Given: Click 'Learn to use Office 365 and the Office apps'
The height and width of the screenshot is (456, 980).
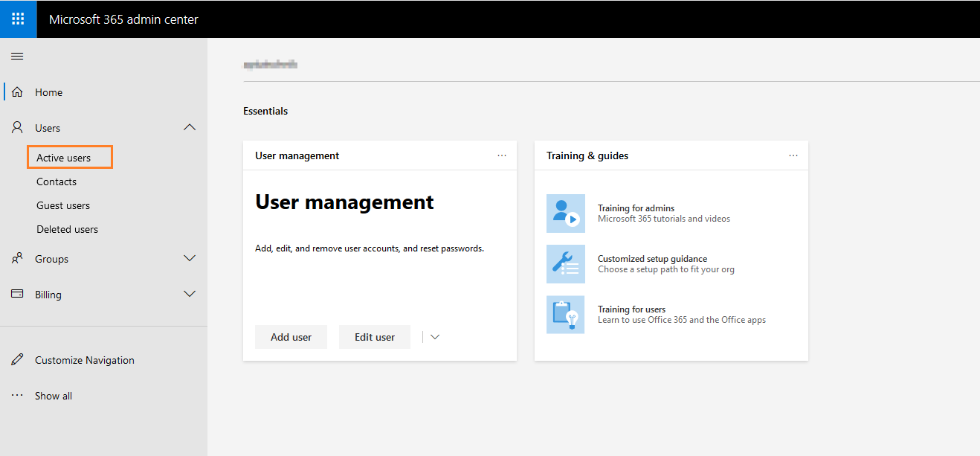Looking at the screenshot, I should click(682, 320).
